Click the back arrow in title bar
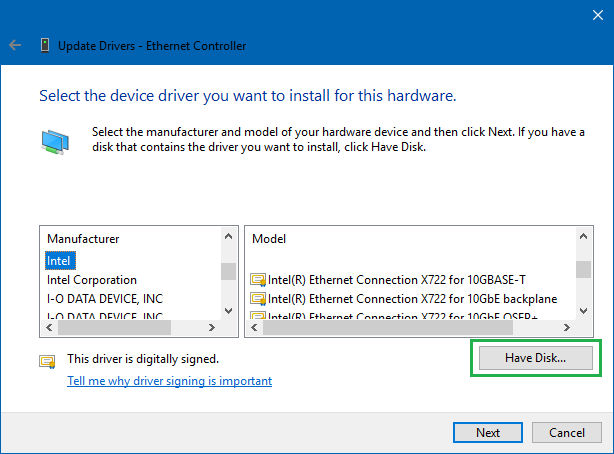614x454 pixels. tap(15, 45)
